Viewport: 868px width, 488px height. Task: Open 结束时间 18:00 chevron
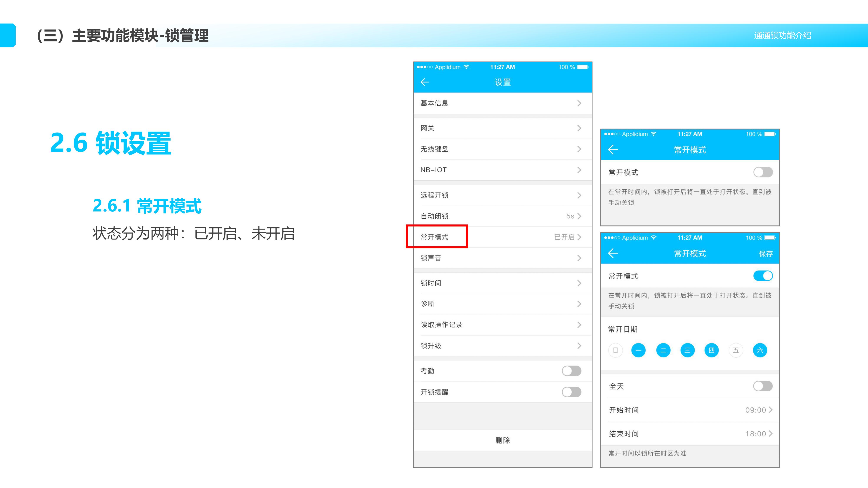(x=770, y=434)
